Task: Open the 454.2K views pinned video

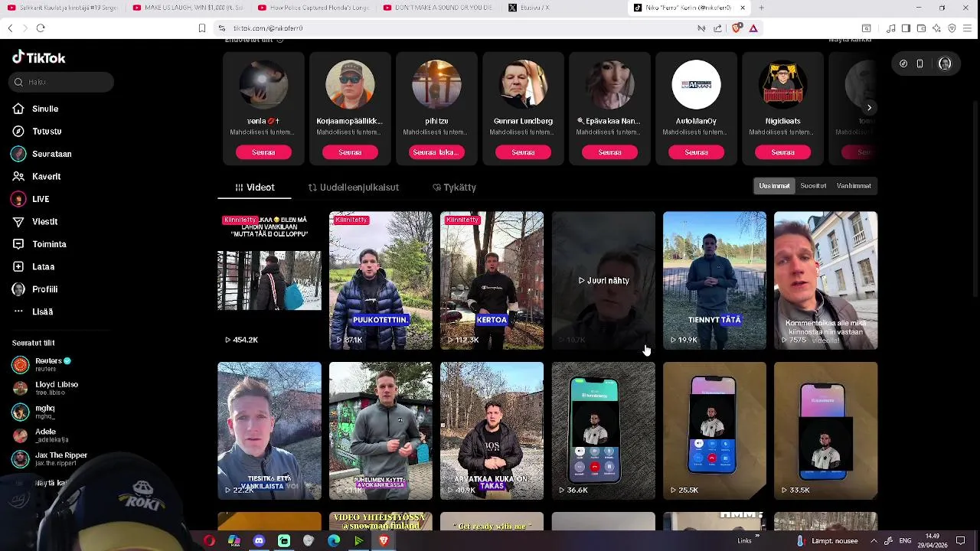Action: point(269,281)
